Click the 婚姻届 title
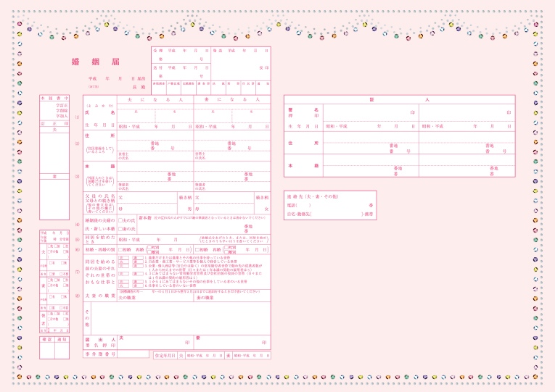The image size is (555, 392). click(x=91, y=62)
